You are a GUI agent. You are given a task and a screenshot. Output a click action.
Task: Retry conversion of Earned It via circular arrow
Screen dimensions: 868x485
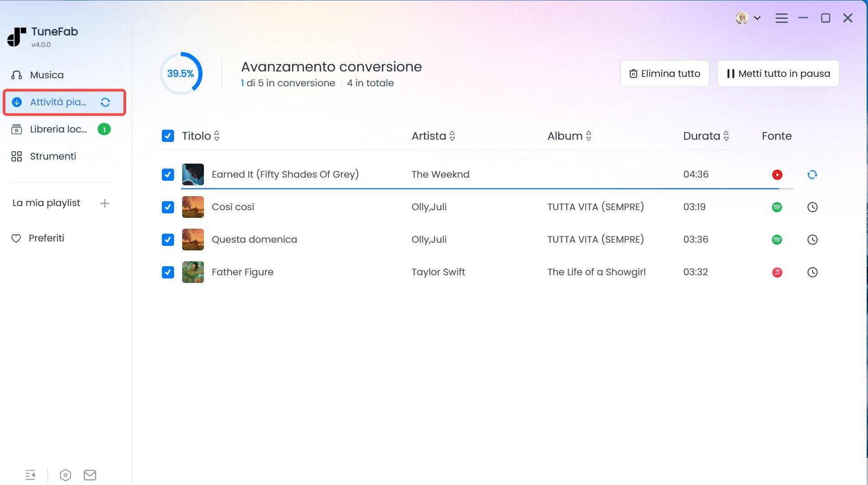pos(812,174)
